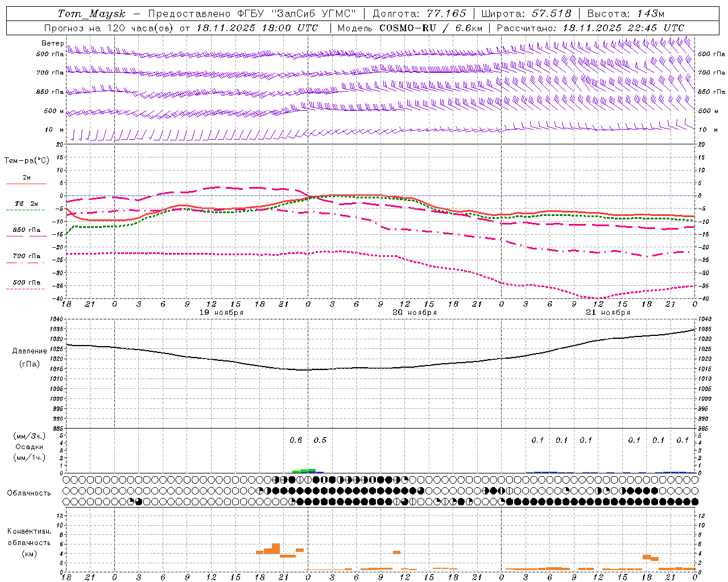Viewport: 728px width, 582px height.
Task: Click the 700 гПа temperature legend entry
Action: [x=26, y=256]
